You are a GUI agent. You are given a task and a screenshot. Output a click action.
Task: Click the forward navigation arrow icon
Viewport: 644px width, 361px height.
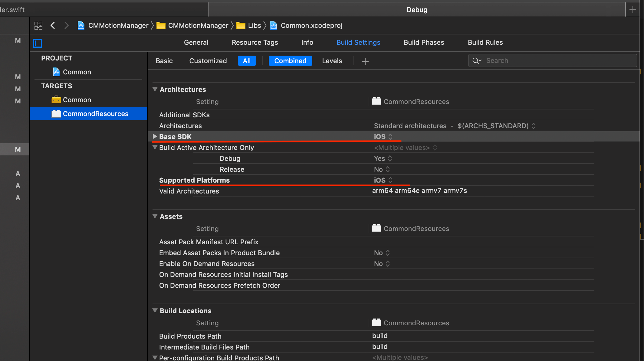click(66, 25)
